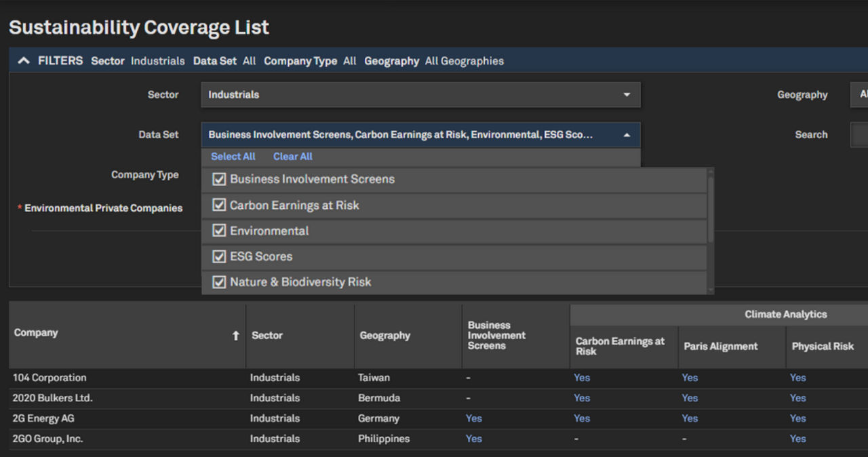Image resolution: width=868 pixels, height=457 pixels.
Task: Click Select All in Data Set list
Action: tap(233, 157)
